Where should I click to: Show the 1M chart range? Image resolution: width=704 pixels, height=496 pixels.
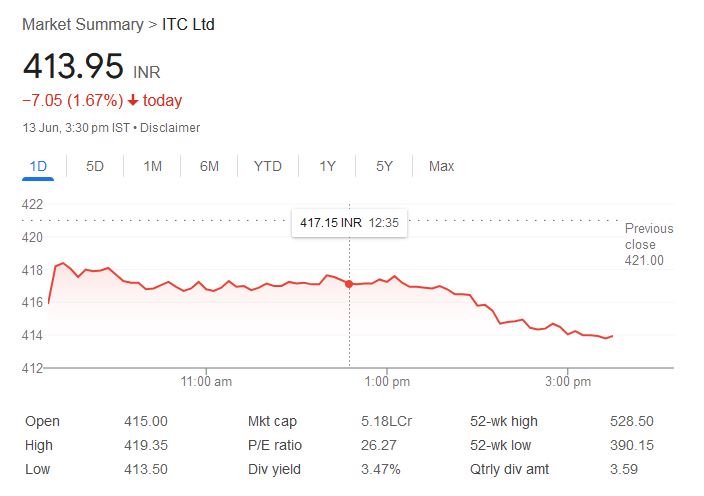(x=152, y=166)
